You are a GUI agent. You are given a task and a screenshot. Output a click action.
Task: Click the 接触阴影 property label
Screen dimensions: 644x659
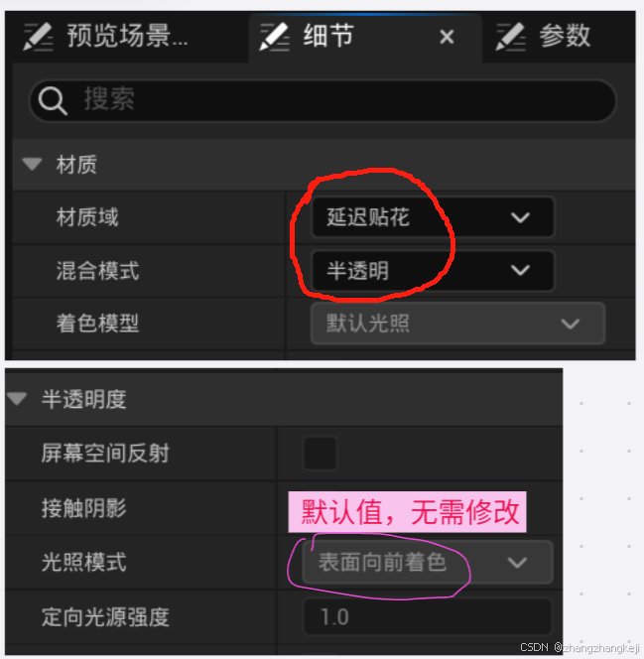pos(84,508)
